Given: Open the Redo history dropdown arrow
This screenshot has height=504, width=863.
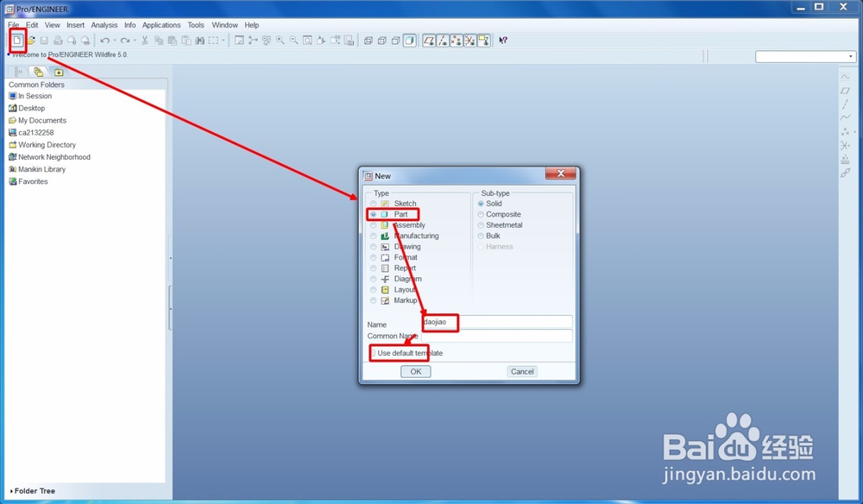Looking at the screenshot, I should (x=135, y=41).
